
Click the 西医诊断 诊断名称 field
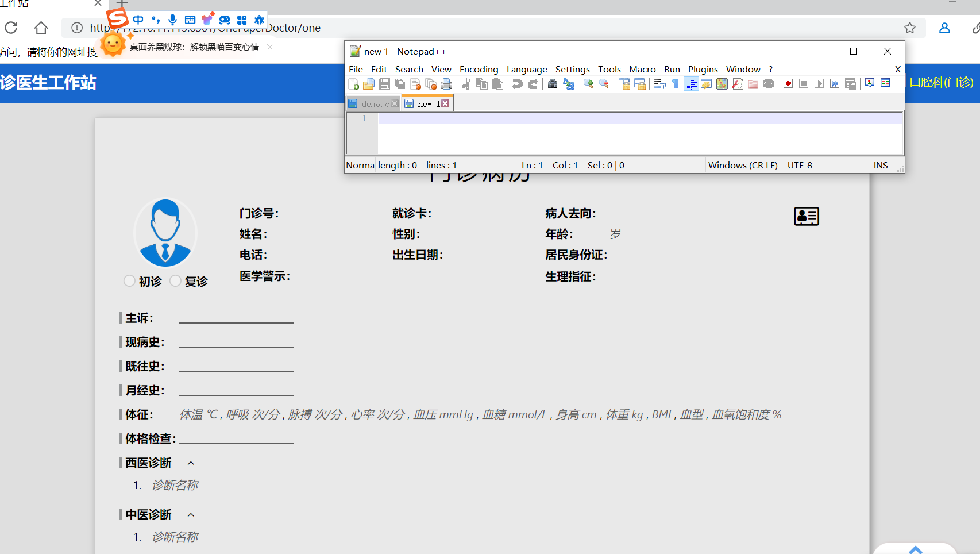[x=175, y=485]
